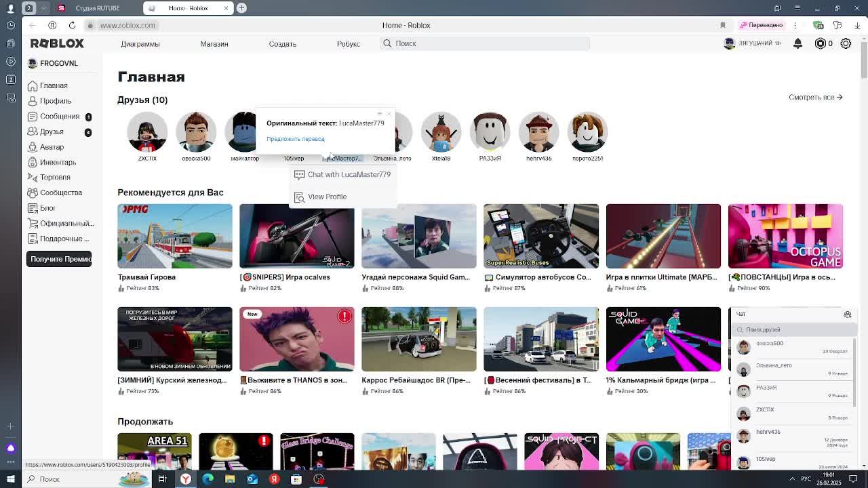Open Робукс in top navigation

(x=349, y=44)
